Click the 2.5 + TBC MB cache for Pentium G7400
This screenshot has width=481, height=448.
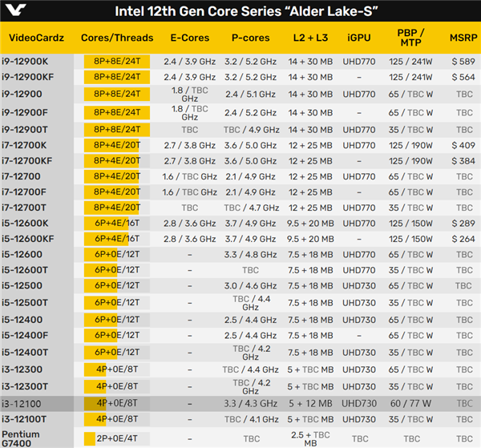[x=310, y=439]
